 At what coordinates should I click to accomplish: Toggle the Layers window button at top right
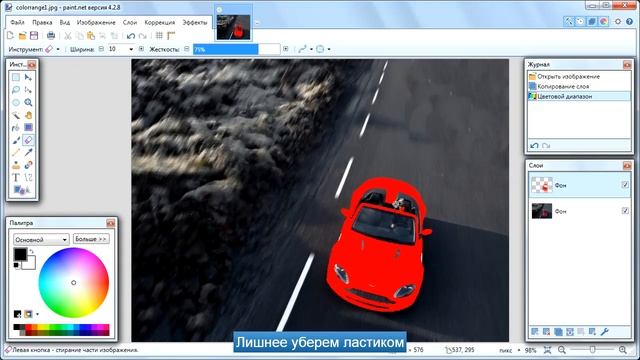point(592,21)
